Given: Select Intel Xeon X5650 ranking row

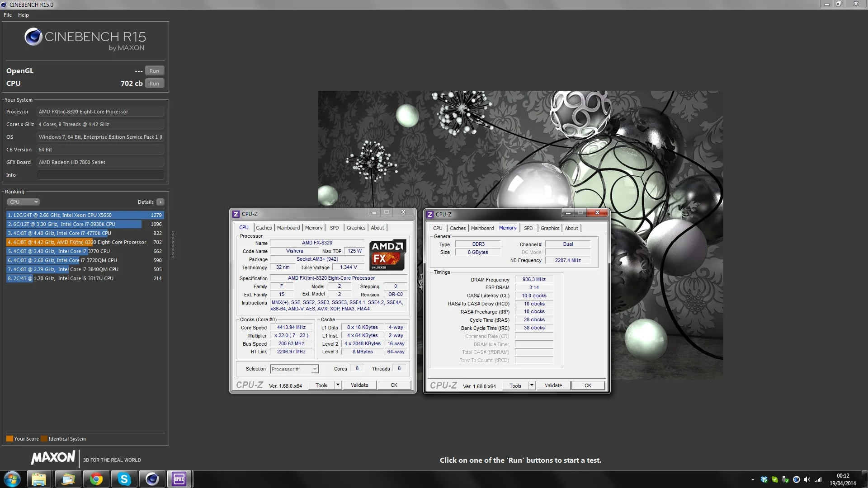Looking at the screenshot, I should click(85, 215).
